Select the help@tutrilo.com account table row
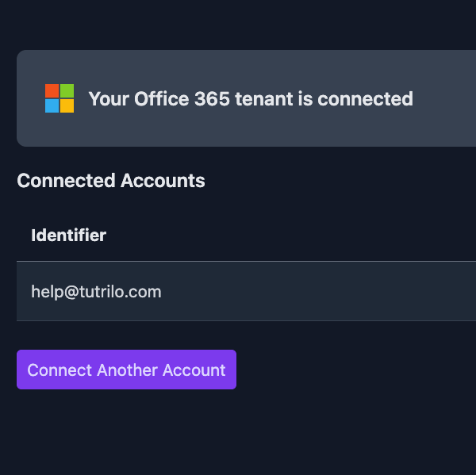The width and height of the screenshot is (476, 475). (246, 291)
